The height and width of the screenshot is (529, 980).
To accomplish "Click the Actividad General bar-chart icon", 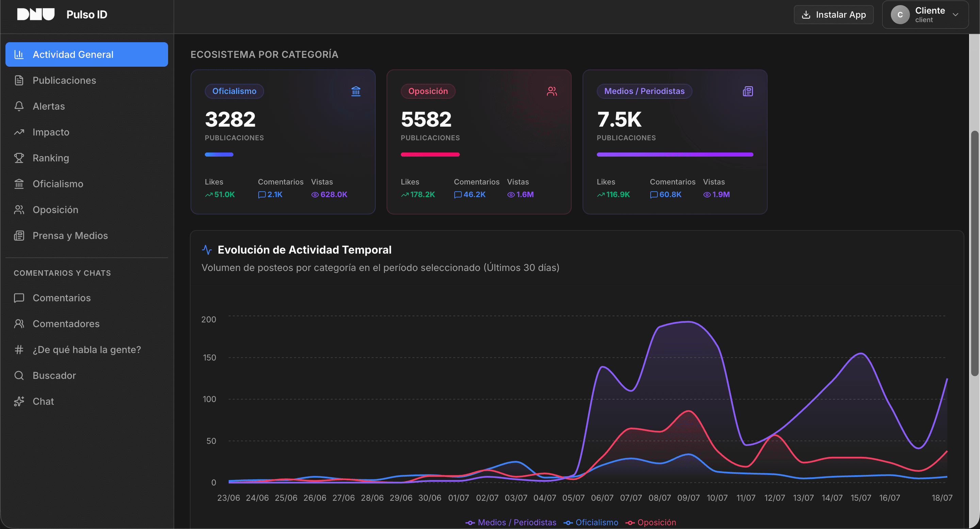I will tap(19, 54).
